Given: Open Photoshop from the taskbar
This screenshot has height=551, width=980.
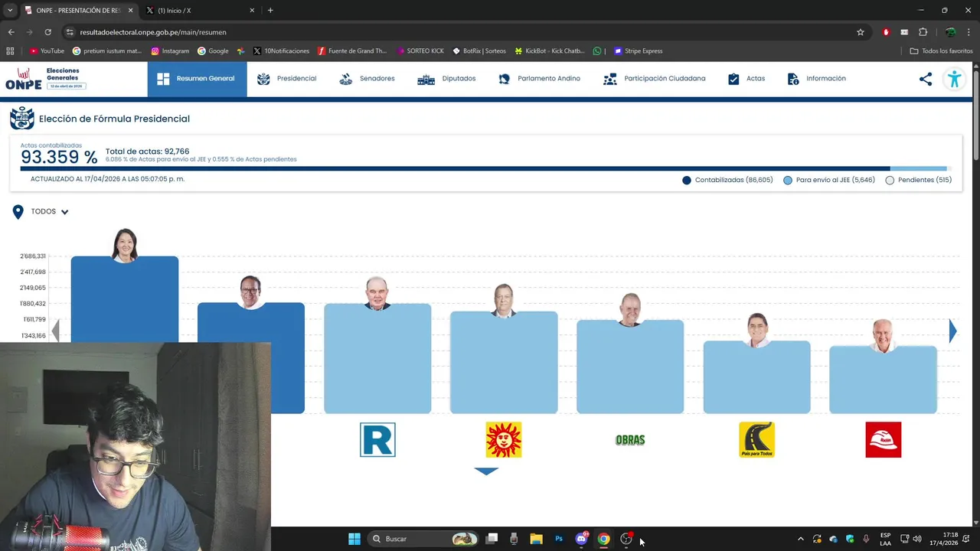Looking at the screenshot, I should click(559, 539).
